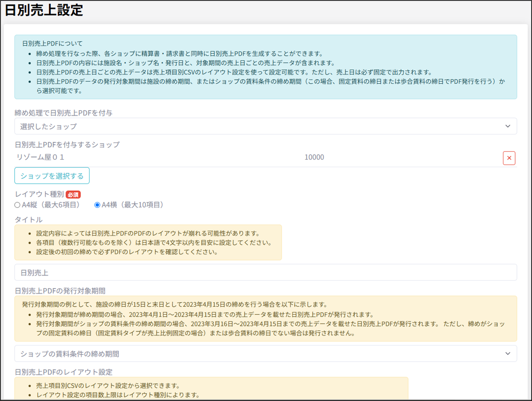Click the 日別売上PDFを付与するショップ label
532x401 pixels.
click(67, 145)
